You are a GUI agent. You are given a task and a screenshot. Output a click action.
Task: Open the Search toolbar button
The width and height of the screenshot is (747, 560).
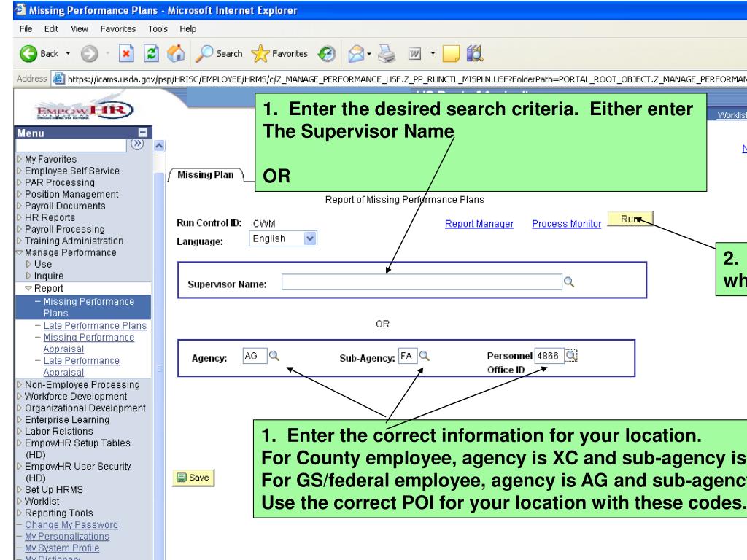(219, 54)
